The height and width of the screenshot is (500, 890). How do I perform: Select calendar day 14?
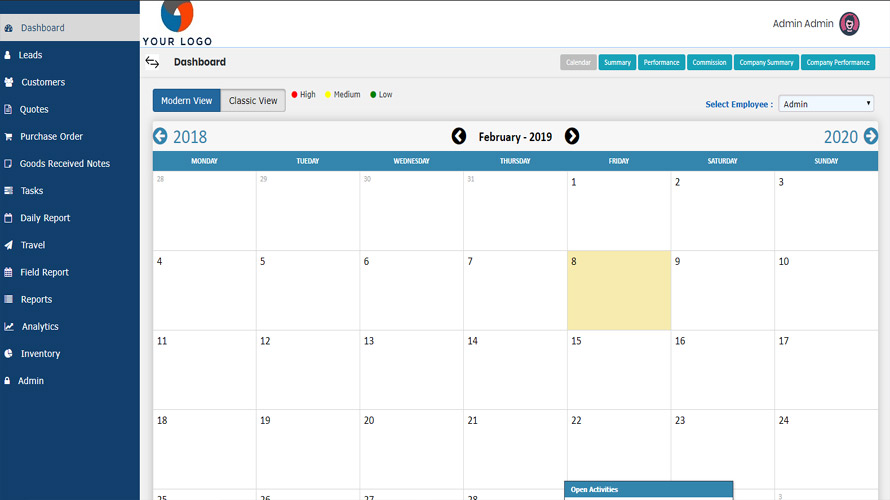(x=515, y=370)
